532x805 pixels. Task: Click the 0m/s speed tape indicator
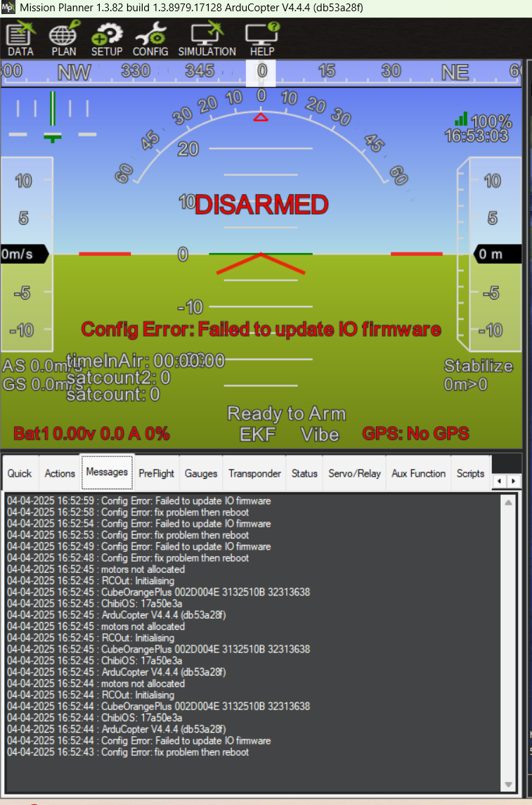pos(24,254)
